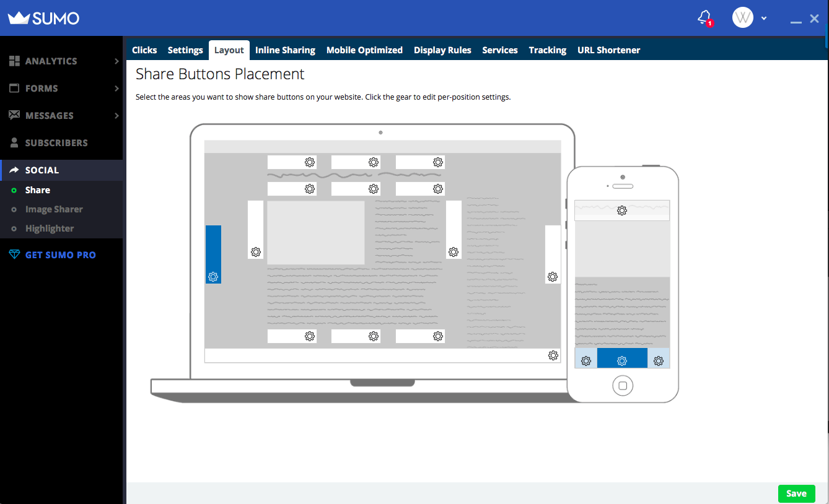Toggle the phone bottom center placement

[x=622, y=358]
